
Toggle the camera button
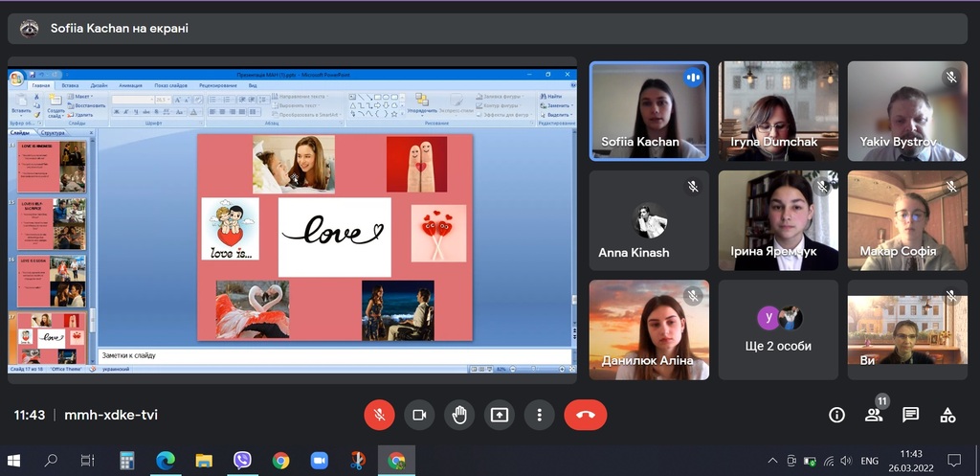click(419, 415)
